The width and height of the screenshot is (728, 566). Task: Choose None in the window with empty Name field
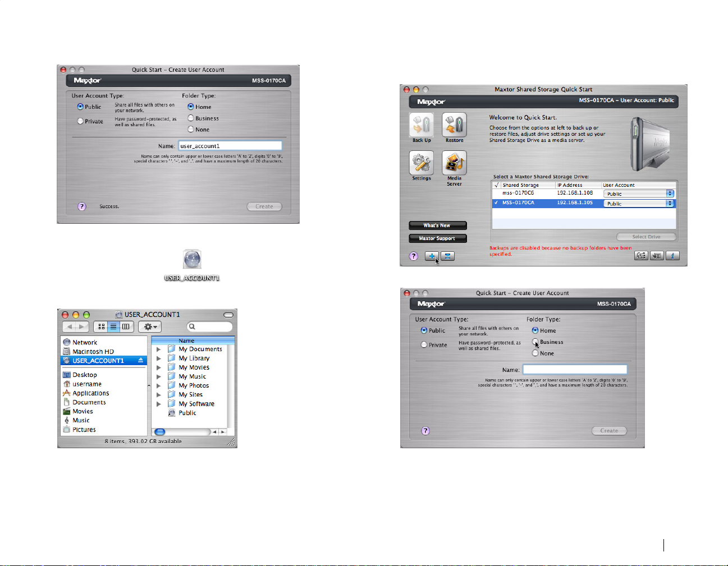coord(535,353)
